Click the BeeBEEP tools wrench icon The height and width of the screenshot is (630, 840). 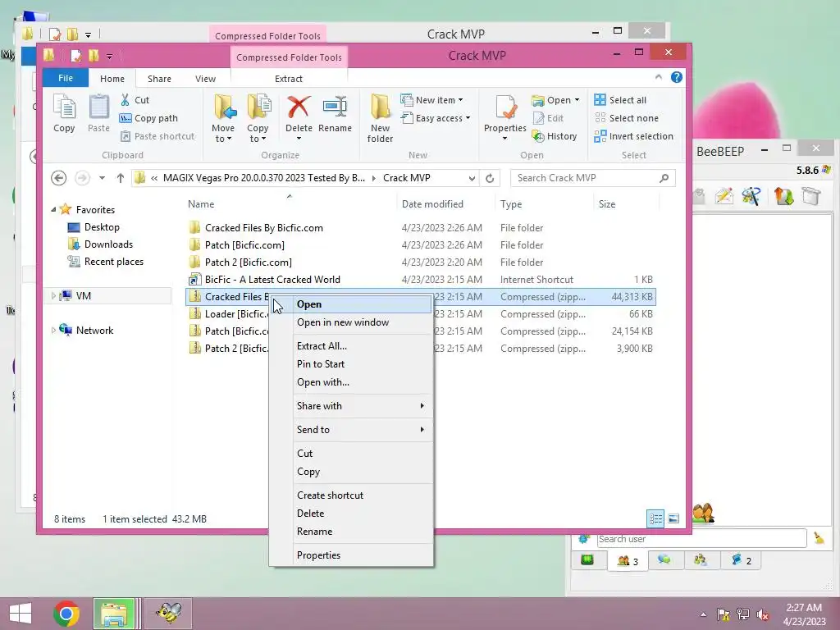751,196
